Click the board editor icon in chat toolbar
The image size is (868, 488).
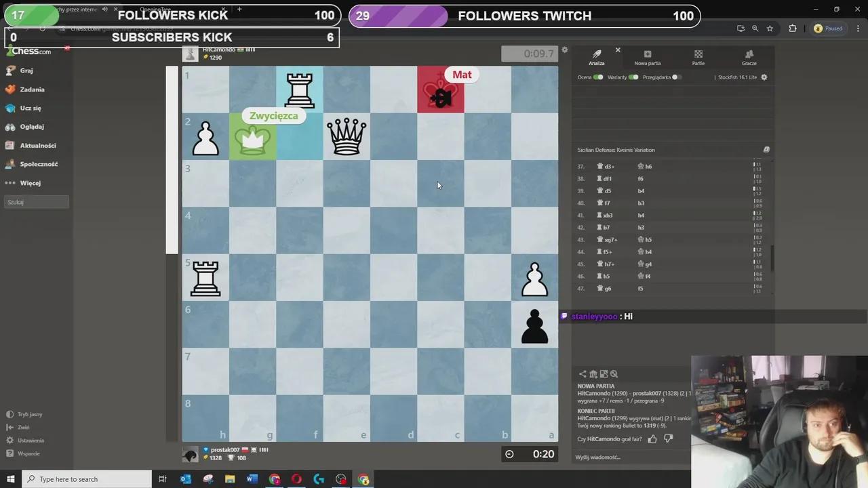tap(604, 374)
